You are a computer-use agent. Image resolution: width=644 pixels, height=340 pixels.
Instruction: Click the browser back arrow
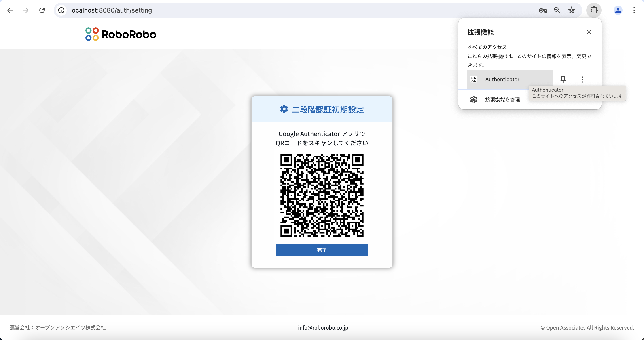click(x=10, y=10)
